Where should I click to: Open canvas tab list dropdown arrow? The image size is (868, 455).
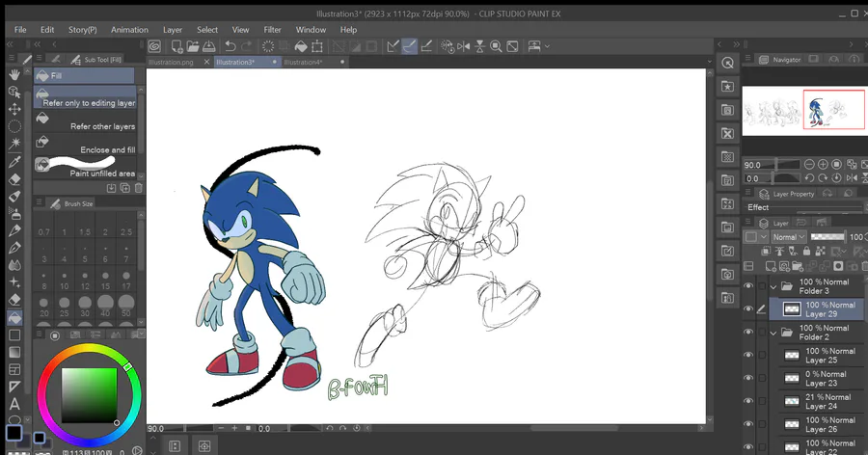point(709,62)
